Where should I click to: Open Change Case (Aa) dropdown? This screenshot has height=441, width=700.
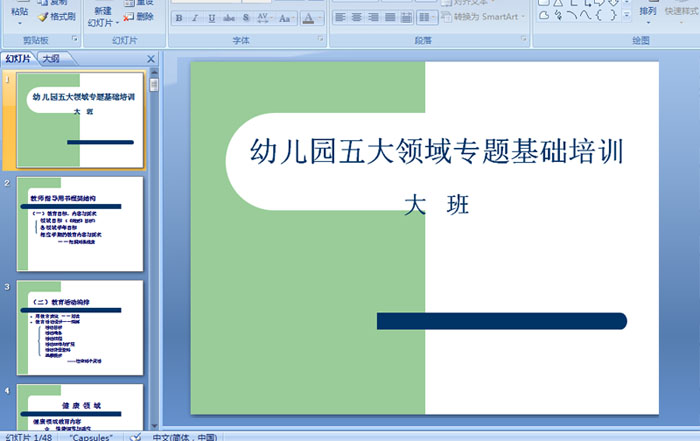click(286, 18)
